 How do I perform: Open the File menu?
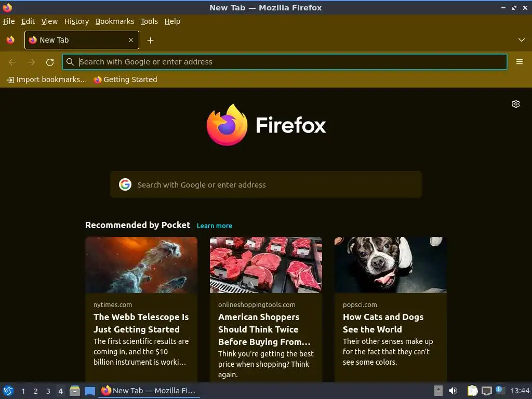coord(9,21)
